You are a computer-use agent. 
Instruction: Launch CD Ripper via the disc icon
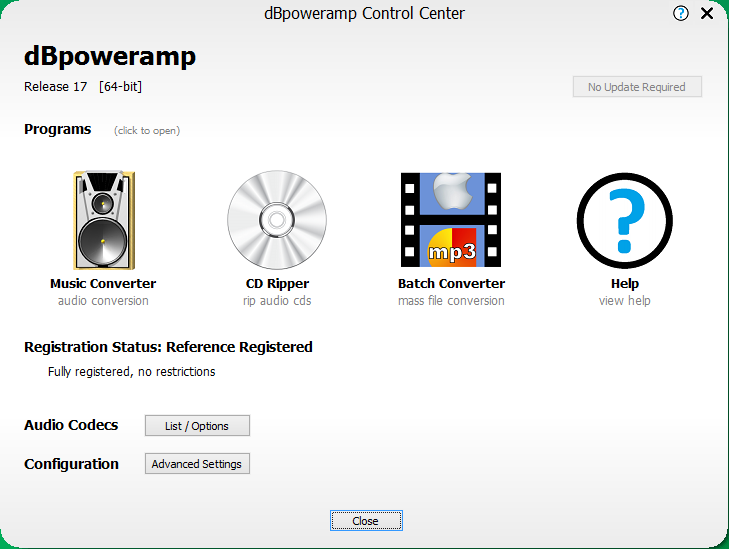277,220
